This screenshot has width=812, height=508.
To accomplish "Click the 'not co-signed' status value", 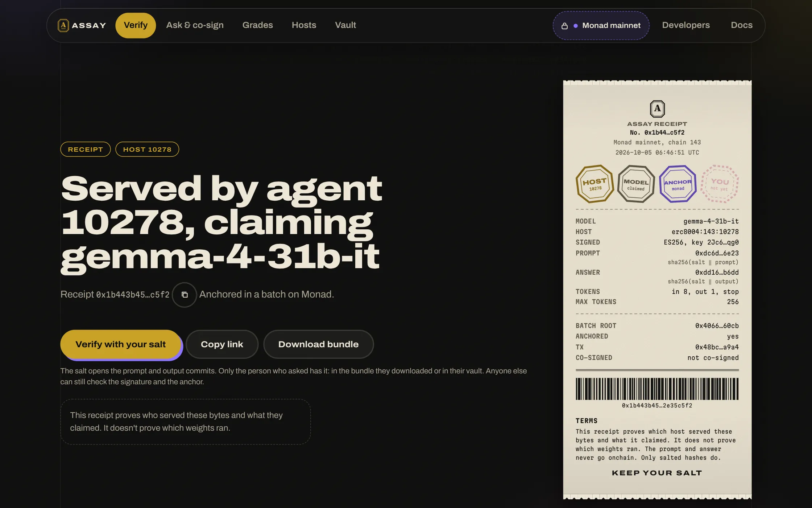I will [713, 358].
